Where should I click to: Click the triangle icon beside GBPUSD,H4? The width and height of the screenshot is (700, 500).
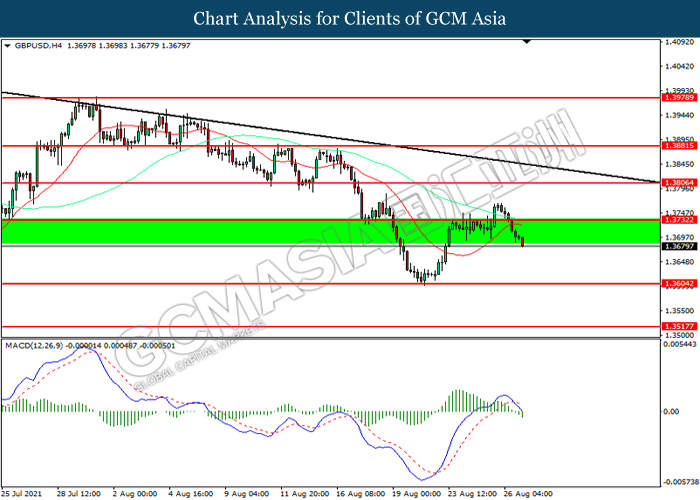[8, 45]
